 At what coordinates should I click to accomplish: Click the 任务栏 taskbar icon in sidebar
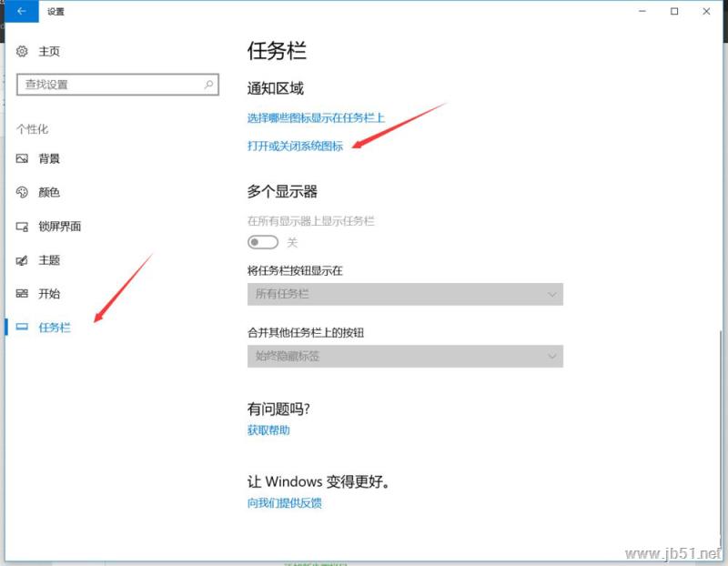coord(23,328)
